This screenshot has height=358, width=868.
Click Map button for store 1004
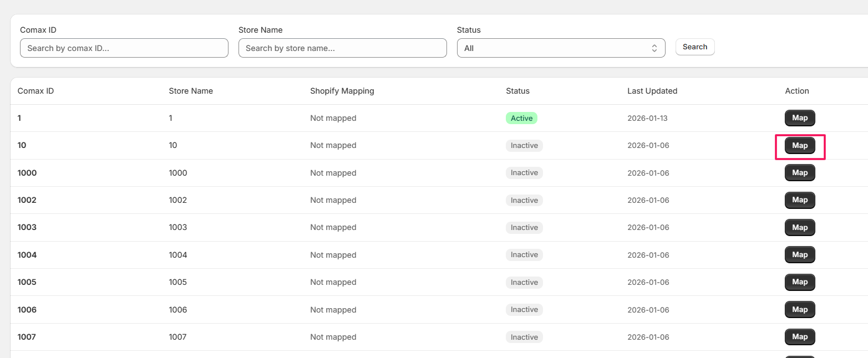coord(799,255)
